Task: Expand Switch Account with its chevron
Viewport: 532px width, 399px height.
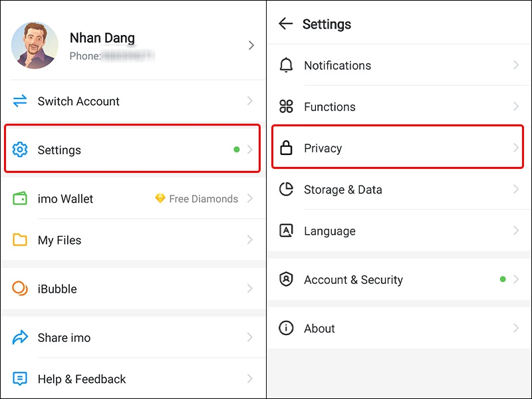Action: (250, 101)
